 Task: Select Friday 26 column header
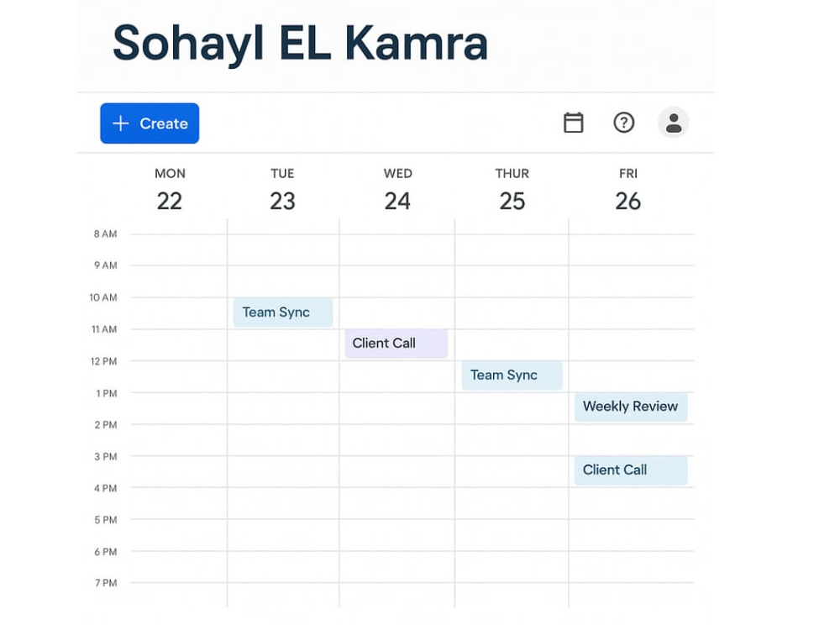click(x=627, y=190)
